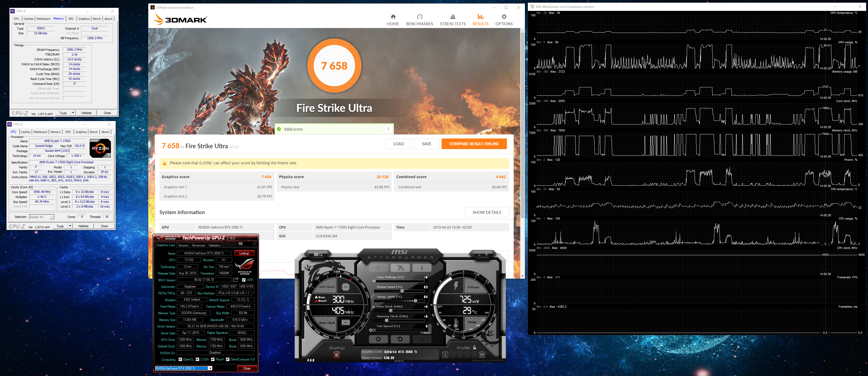Screen dimensions: 868x376
Task: Open the Stress Tests bar-chart icon
Action: tap(453, 17)
